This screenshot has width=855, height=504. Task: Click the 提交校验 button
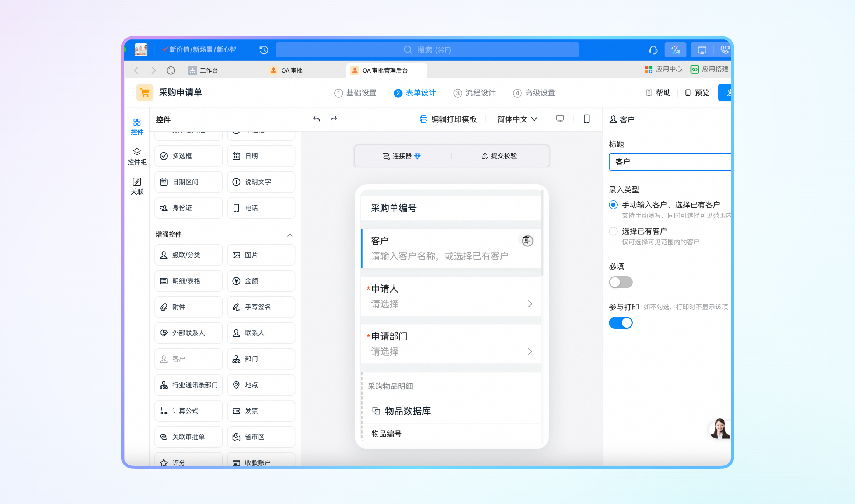click(x=499, y=156)
